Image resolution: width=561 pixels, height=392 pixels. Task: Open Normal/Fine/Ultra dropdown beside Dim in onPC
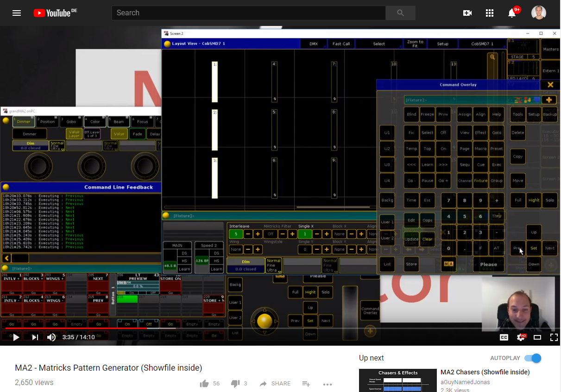click(x=57, y=146)
